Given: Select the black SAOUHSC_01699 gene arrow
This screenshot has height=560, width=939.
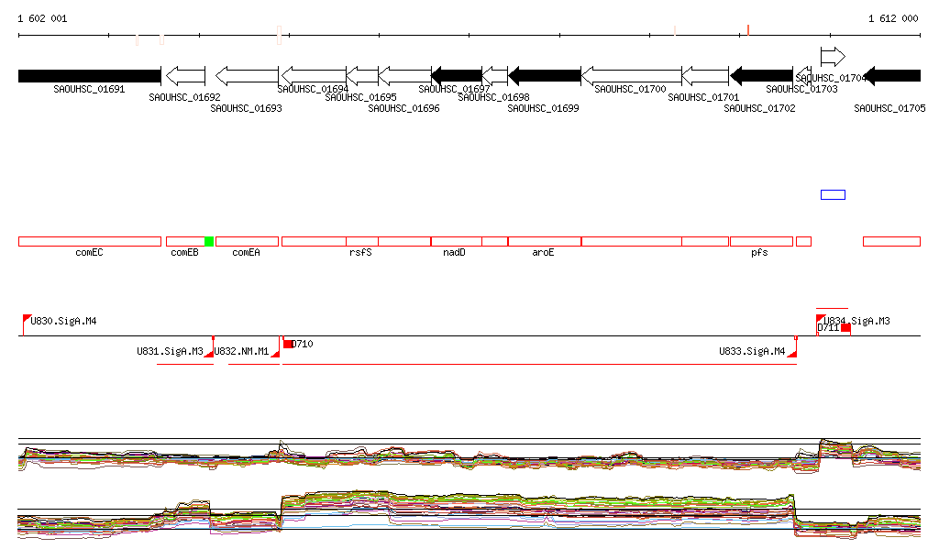Looking at the screenshot, I should point(545,75).
